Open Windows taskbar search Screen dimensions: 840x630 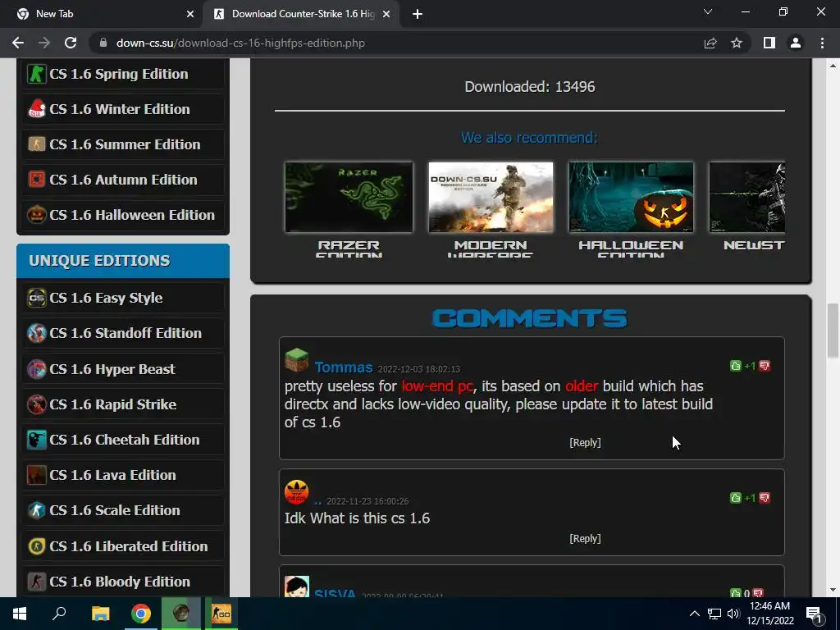(59, 614)
